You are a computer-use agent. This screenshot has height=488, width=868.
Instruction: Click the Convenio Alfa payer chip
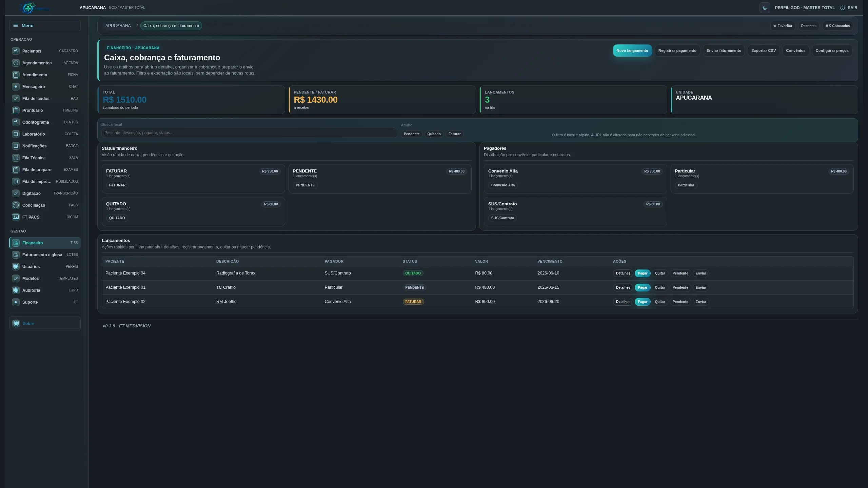coord(503,185)
